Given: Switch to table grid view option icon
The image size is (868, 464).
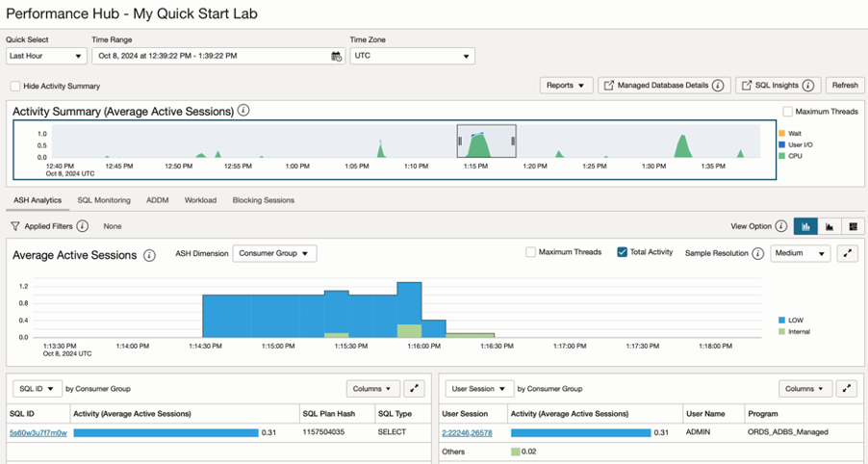Looking at the screenshot, I should [852, 226].
